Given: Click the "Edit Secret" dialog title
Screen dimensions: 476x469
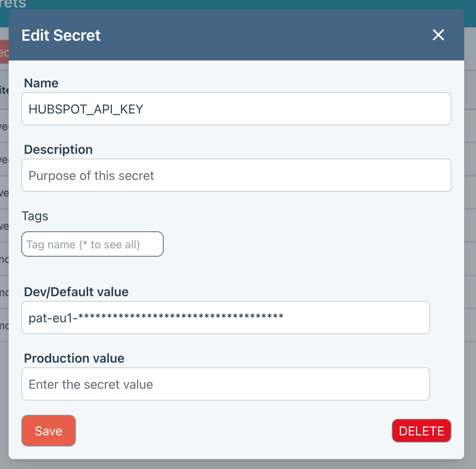Looking at the screenshot, I should click(x=61, y=35).
